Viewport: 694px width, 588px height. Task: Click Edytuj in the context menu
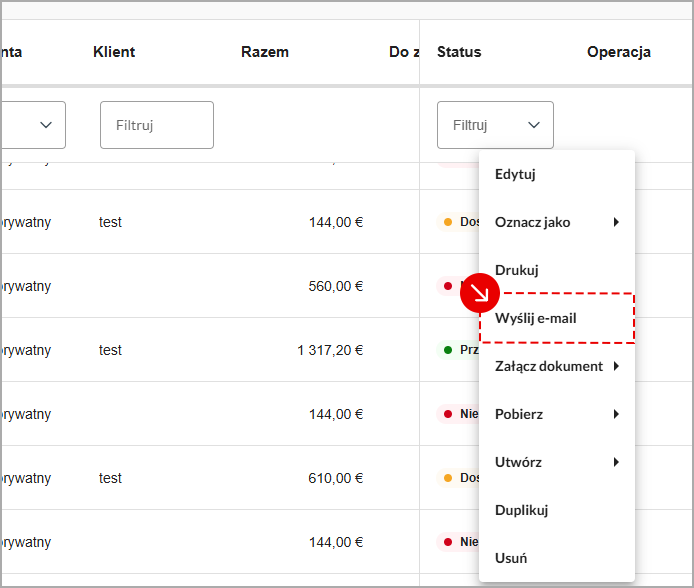[516, 174]
